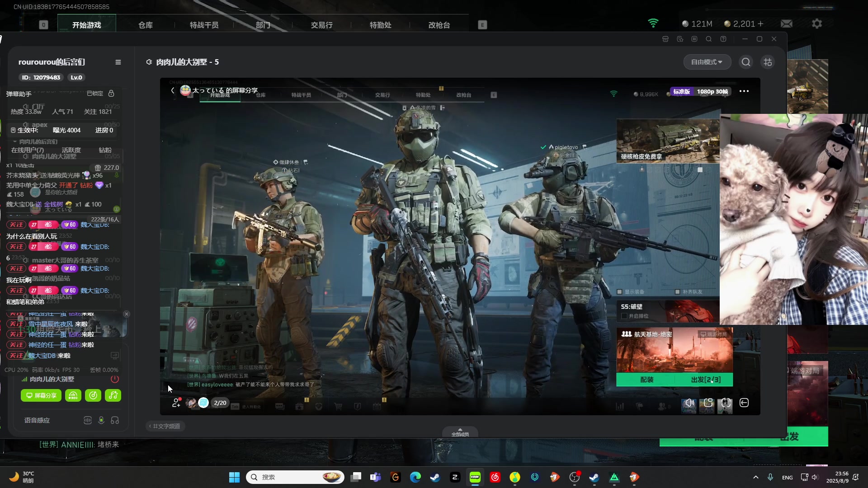868x488 pixels.
Task: Click the lock icon next to 已锁定
Action: 111,93
